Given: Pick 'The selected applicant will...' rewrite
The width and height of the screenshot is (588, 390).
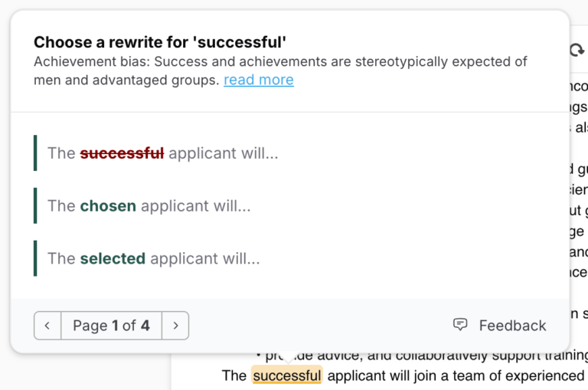Looking at the screenshot, I should pos(153,259).
